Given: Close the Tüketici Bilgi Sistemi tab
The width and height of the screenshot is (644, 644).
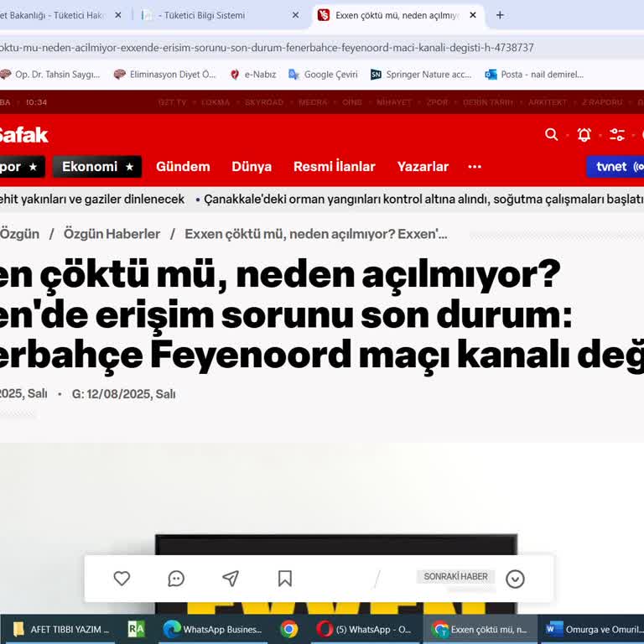Looking at the screenshot, I should click(x=295, y=15).
